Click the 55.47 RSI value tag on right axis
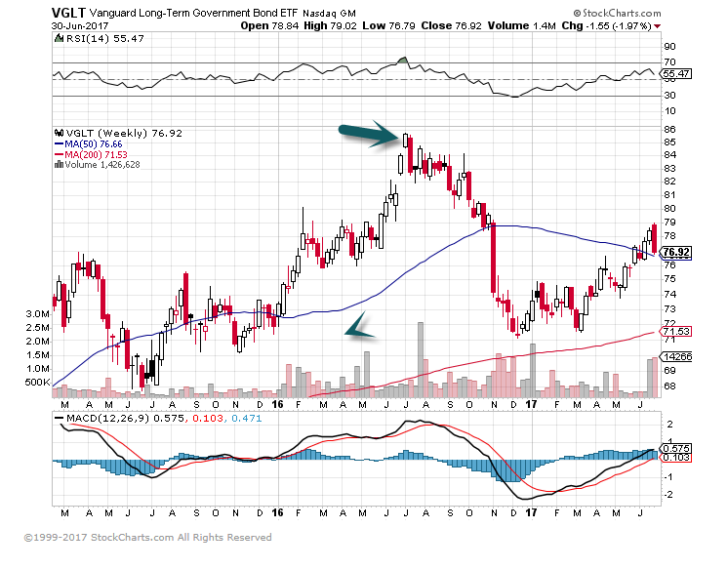 tap(676, 74)
